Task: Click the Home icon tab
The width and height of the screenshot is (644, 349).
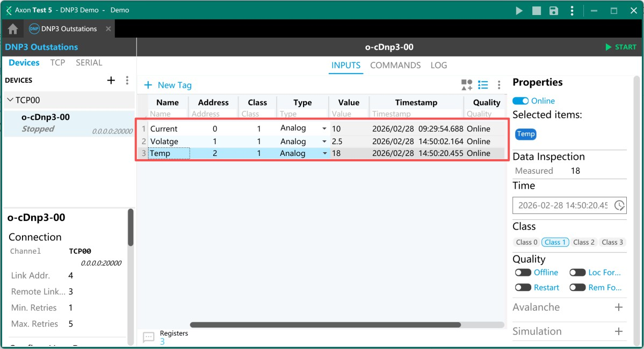Action: pos(13,29)
